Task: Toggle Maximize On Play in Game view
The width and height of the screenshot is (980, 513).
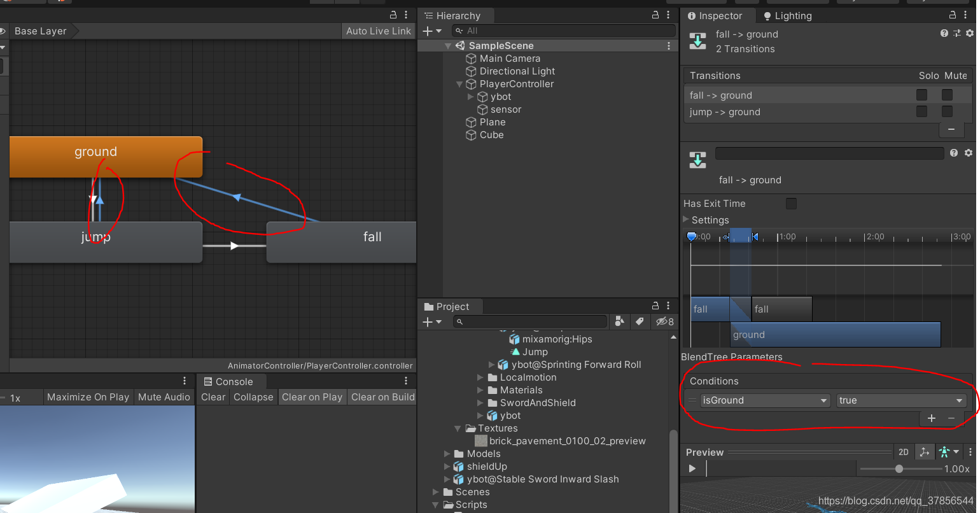Action: [88, 397]
